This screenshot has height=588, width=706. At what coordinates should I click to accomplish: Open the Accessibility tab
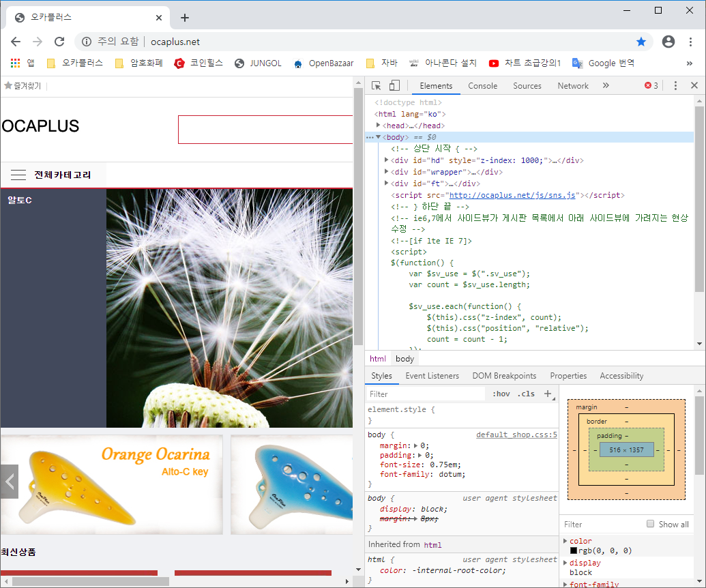[x=621, y=376]
